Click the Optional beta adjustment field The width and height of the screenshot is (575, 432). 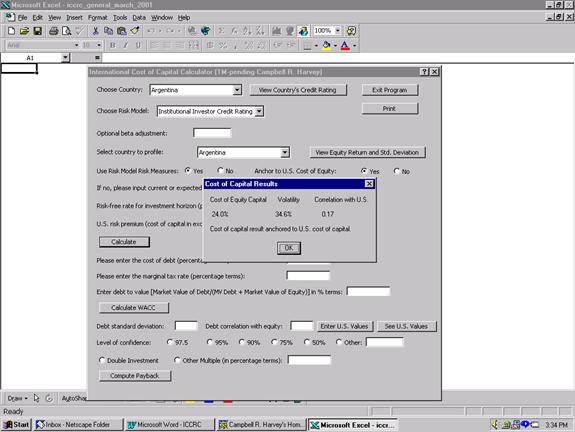tap(212, 133)
